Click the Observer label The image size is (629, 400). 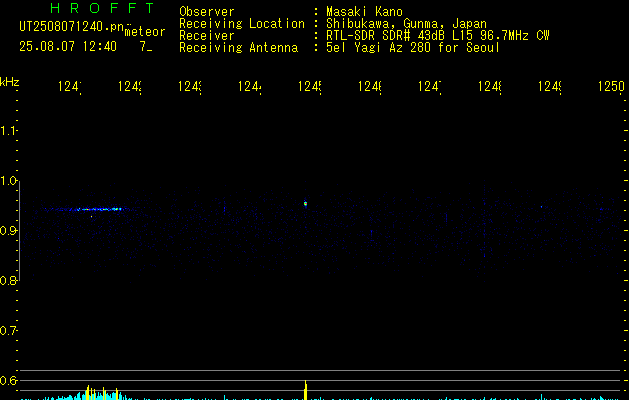tap(207, 12)
